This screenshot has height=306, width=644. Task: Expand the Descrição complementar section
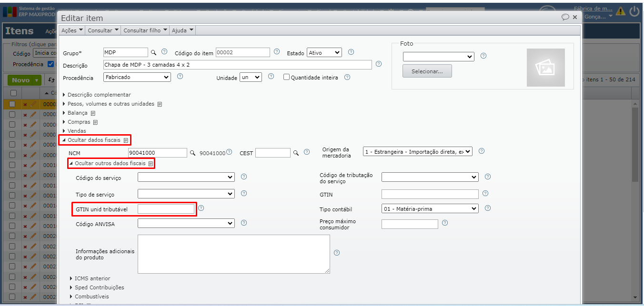(x=97, y=95)
